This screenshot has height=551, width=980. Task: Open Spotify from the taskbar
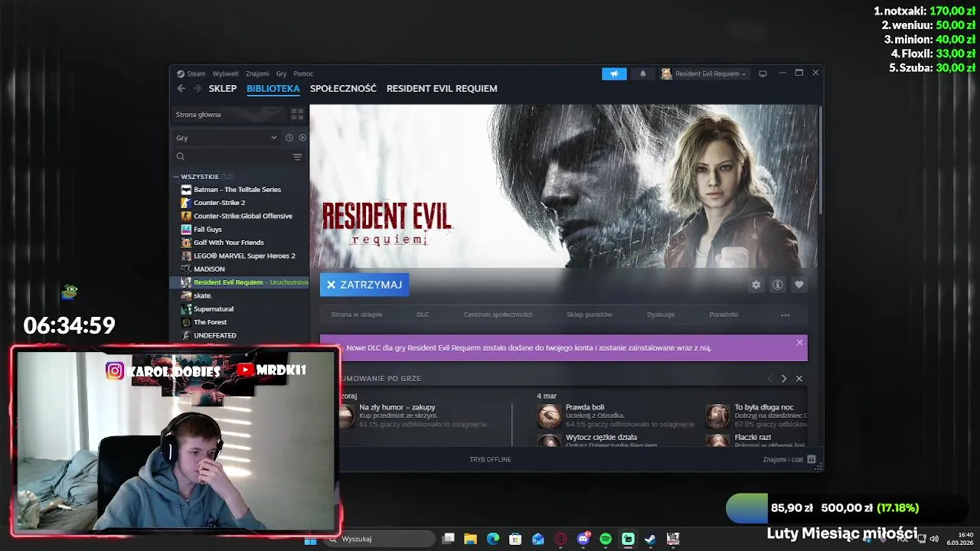pyautogui.click(x=606, y=539)
